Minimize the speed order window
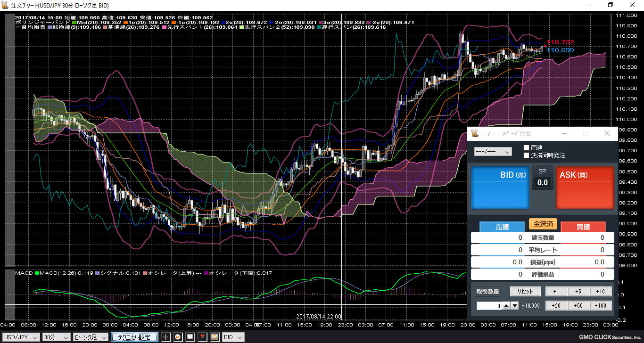 click(564, 133)
